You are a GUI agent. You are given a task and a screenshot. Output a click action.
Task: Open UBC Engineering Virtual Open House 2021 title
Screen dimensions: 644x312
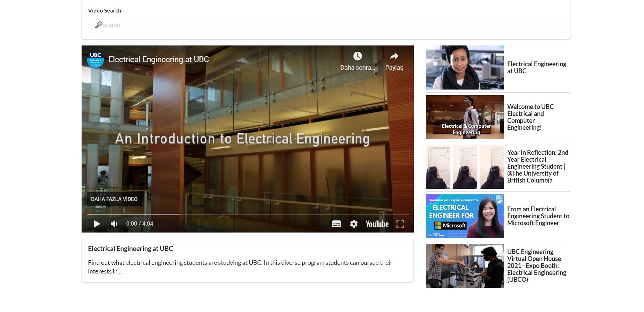click(x=537, y=265)
